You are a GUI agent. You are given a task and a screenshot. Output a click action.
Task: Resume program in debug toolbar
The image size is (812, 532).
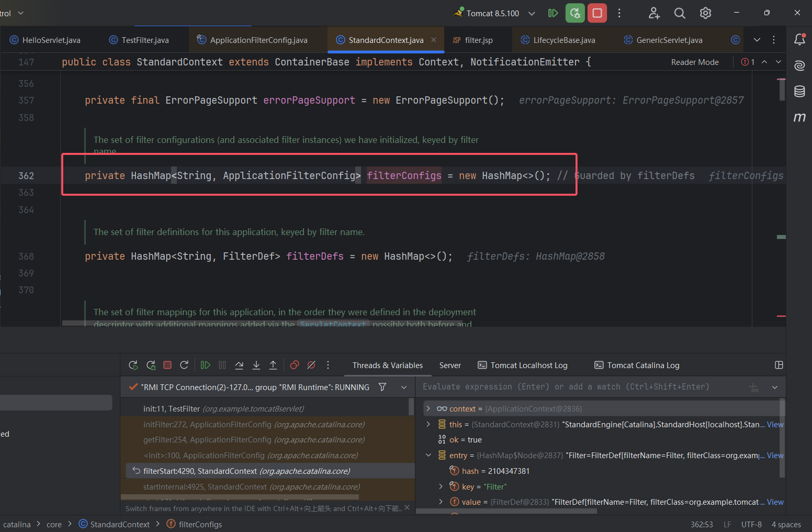[206, 365]
